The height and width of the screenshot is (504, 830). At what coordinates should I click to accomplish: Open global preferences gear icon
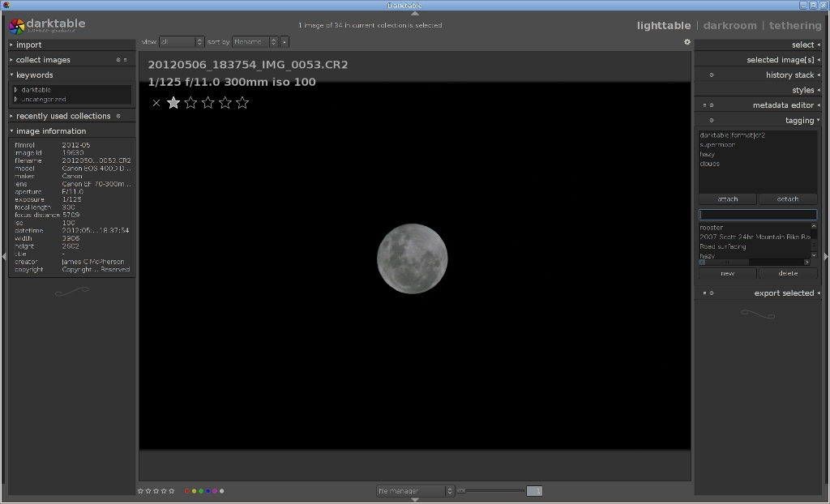687,42
